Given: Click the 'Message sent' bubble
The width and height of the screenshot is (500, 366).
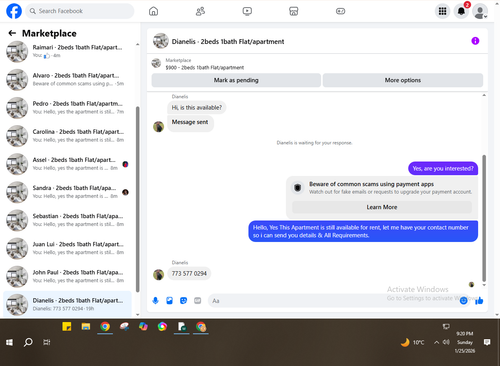Looking at the screenshot, I should tap(190, 123).
